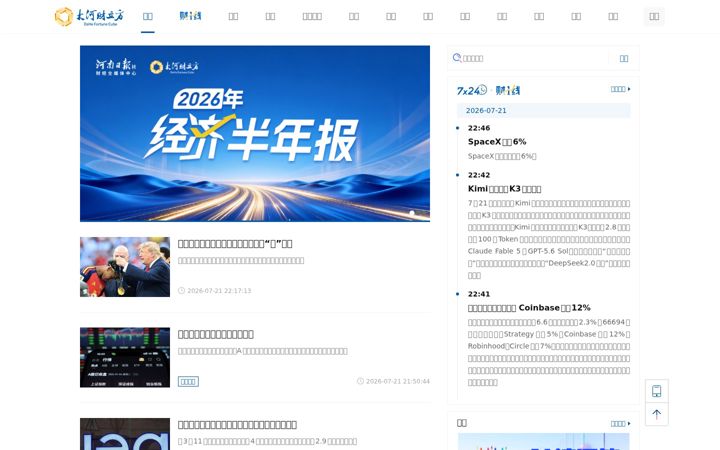
Task: Focus the search keyword input field
Action: 535,58
